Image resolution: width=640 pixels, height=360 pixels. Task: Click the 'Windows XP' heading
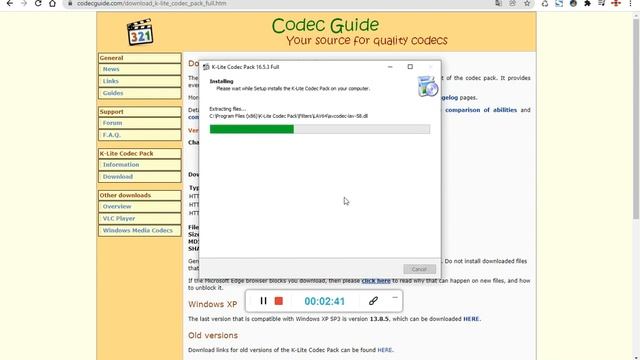213,304
